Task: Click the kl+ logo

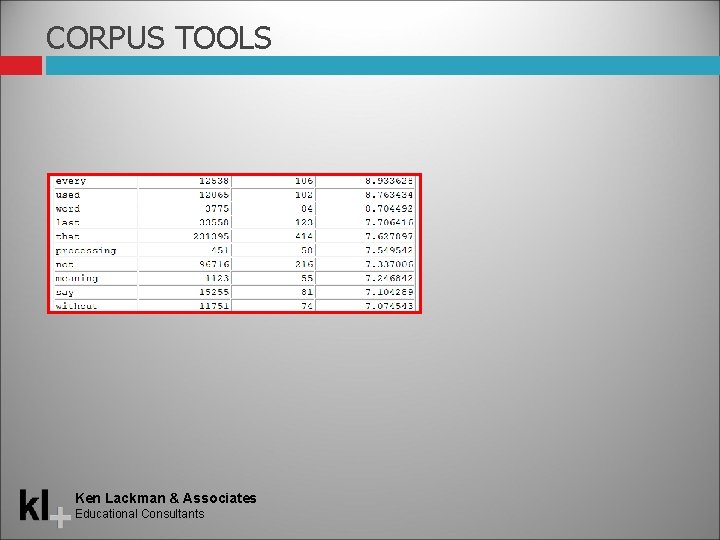Action: 45,508
